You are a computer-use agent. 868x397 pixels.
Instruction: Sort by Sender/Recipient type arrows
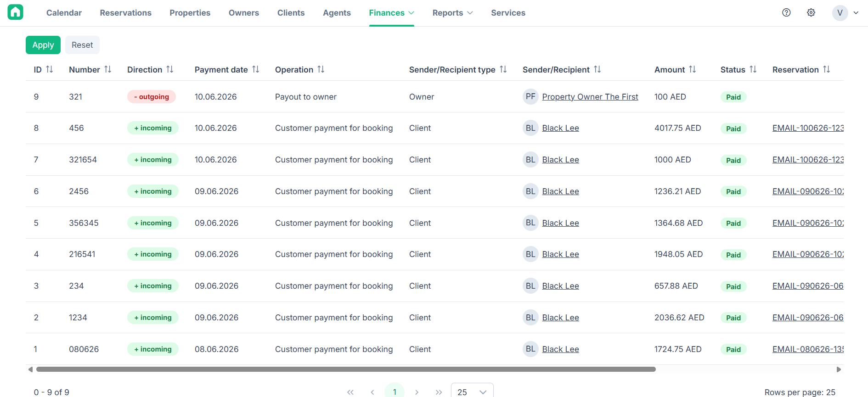click(503, 69)
